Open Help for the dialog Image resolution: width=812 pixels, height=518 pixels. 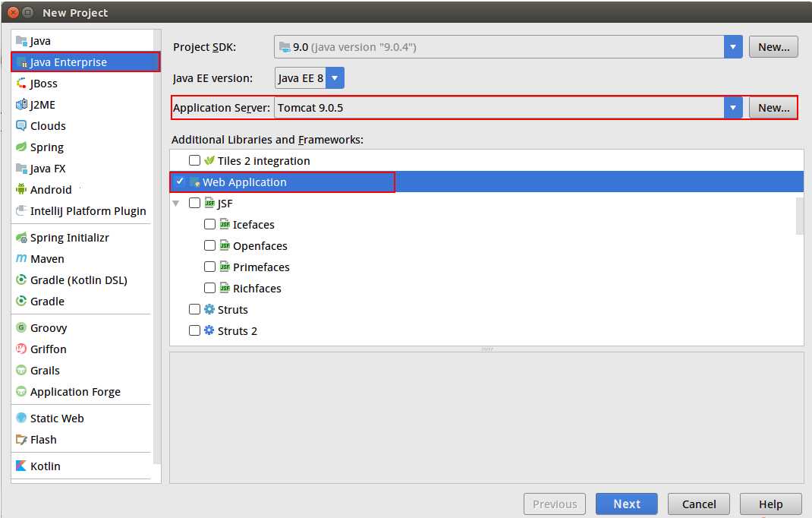[770, 504]
